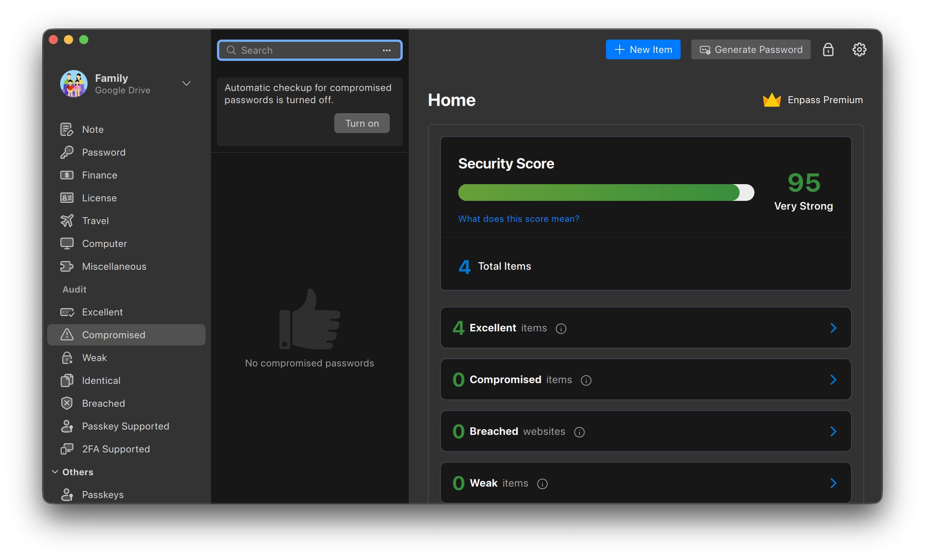Image resolution: width=925 pixels, height=560 pixels.
Task: Click the Family vault avatar
Action: (x=73, y=84)
